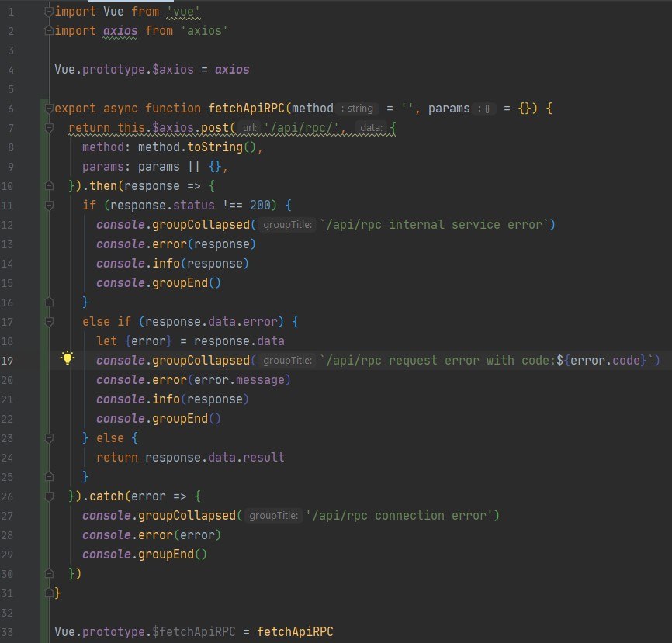Viewport: 672px width, 643px height.
Task: Click groupEnd on line 22
Action: [180, 419]
